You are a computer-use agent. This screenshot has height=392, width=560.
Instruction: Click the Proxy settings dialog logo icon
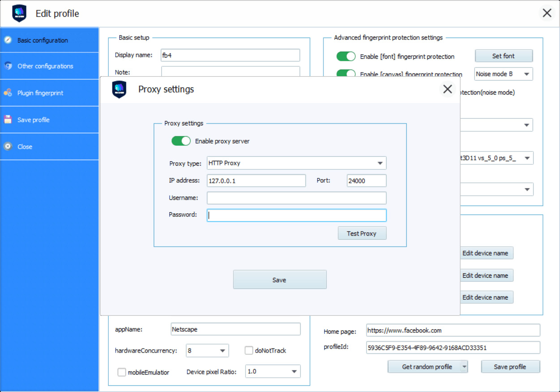119,90
